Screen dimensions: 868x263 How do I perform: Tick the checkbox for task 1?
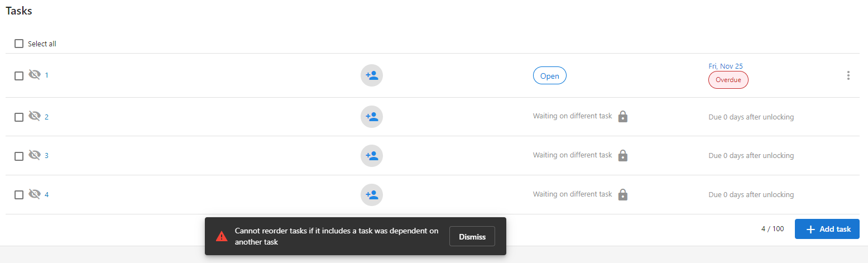coord(19,75)
